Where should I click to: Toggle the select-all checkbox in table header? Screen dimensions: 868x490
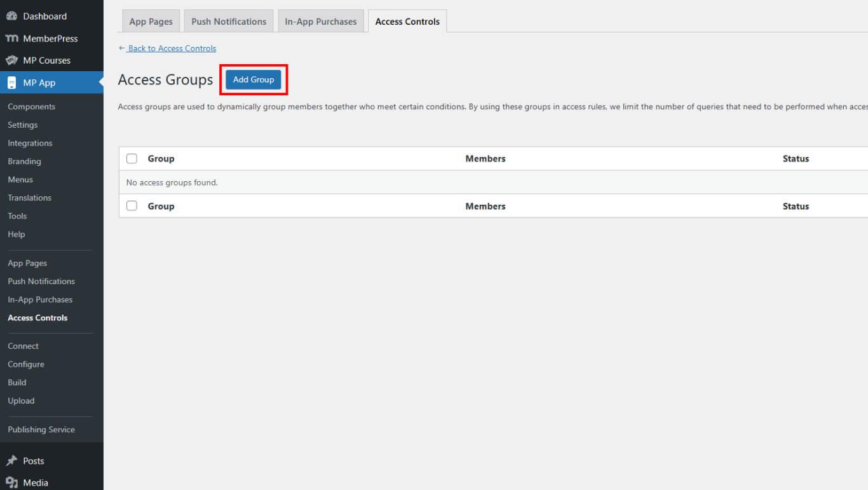(132, 159)
